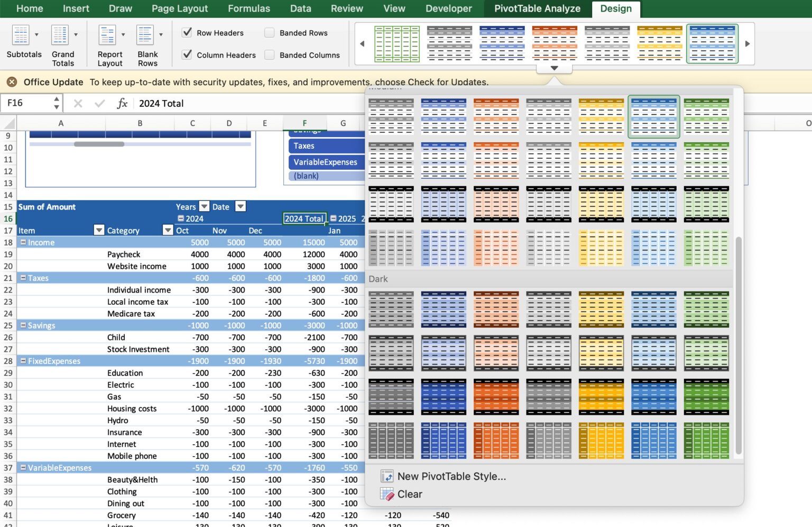Open the Date filter dropdown
This screenshot has width=812, height=527.
click(x=241, y=207)
